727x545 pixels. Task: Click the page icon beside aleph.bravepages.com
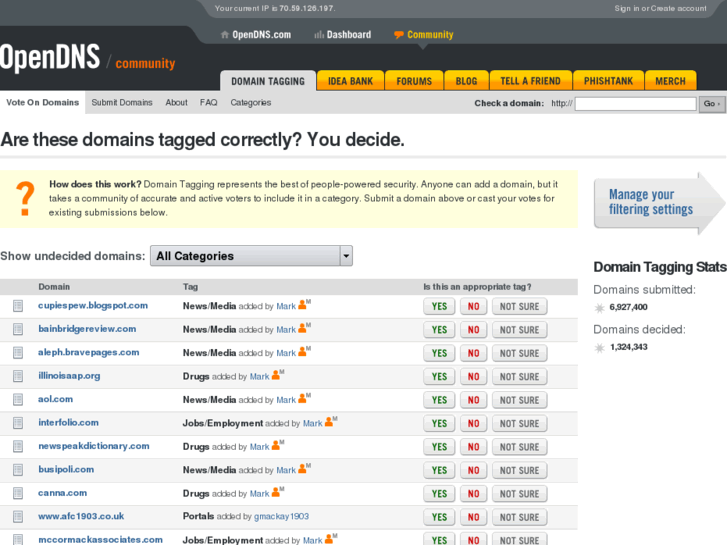[18, 353]
